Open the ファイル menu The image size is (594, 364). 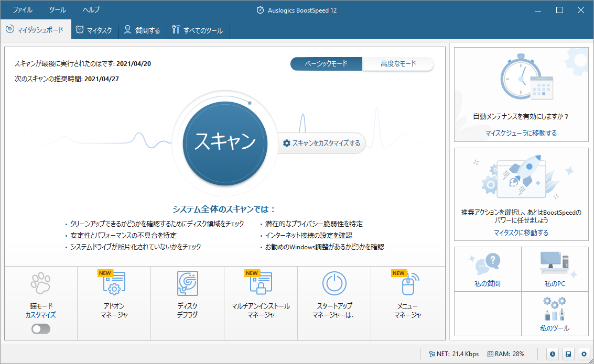tap(22, 10)
